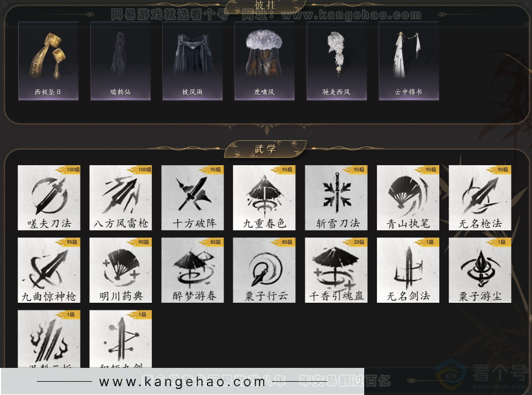This screenshot has height=395, width=532.
Task: Select the 粟子行云 skill icon
Action: 264,270
